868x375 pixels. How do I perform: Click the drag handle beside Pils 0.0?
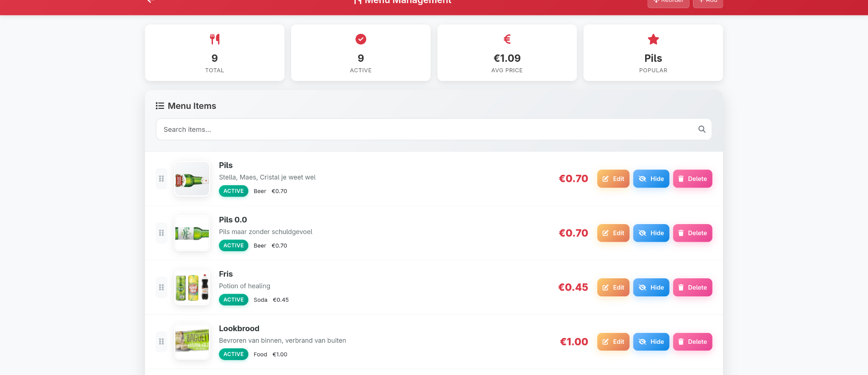pos(161,233)
